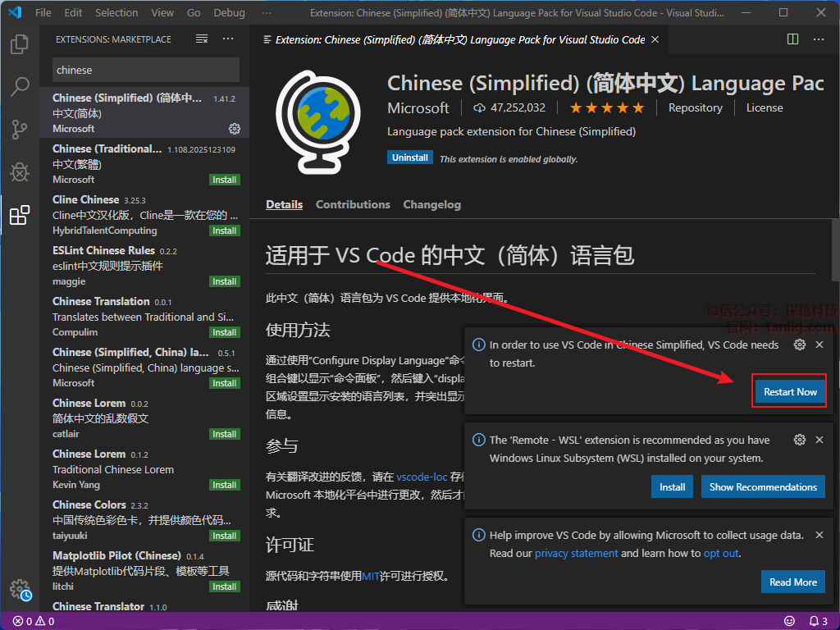Open the Source Control view

[20, 130]
